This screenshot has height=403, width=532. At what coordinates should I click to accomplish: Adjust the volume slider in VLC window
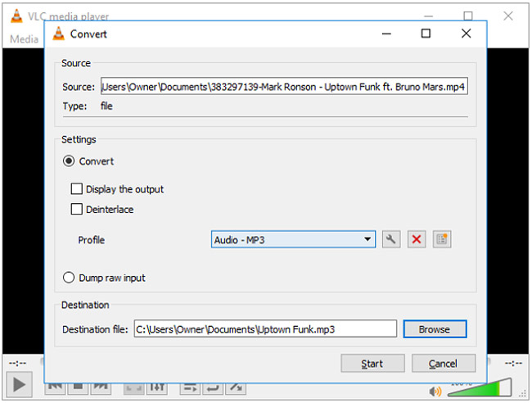coord(480,387)
